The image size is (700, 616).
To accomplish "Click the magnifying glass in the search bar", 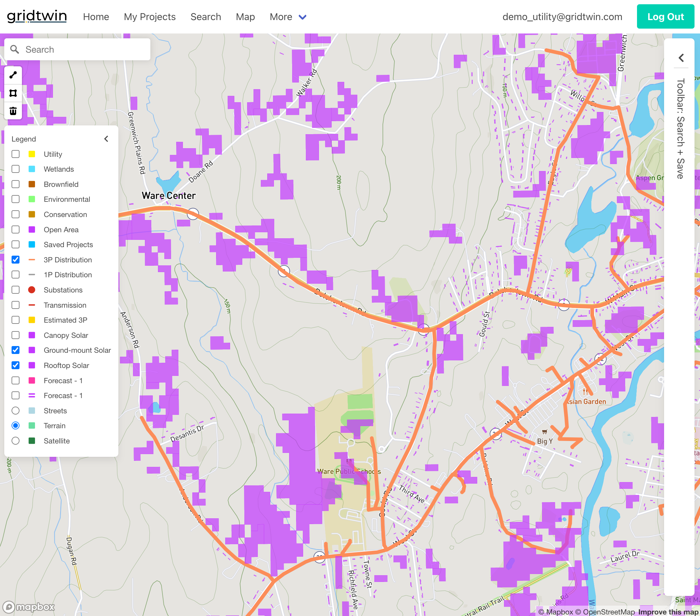I will pos(15,49).
